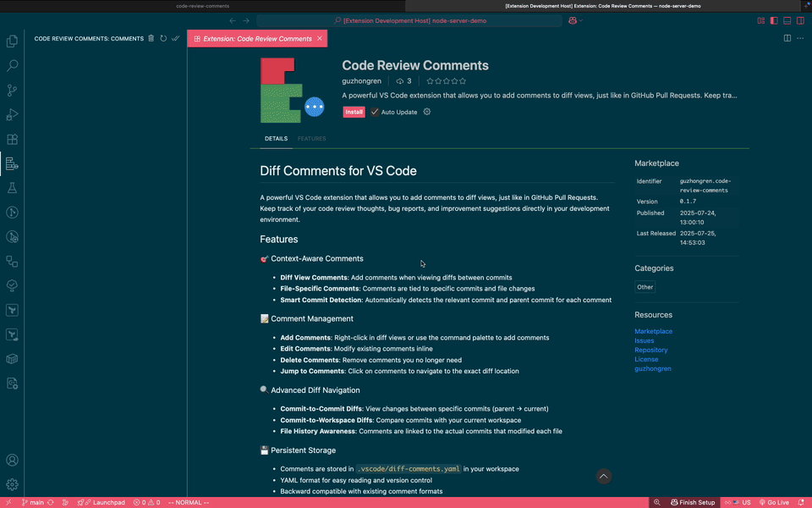
Task: Toggle the secondary side bar visibility
Action: (800, 20)
